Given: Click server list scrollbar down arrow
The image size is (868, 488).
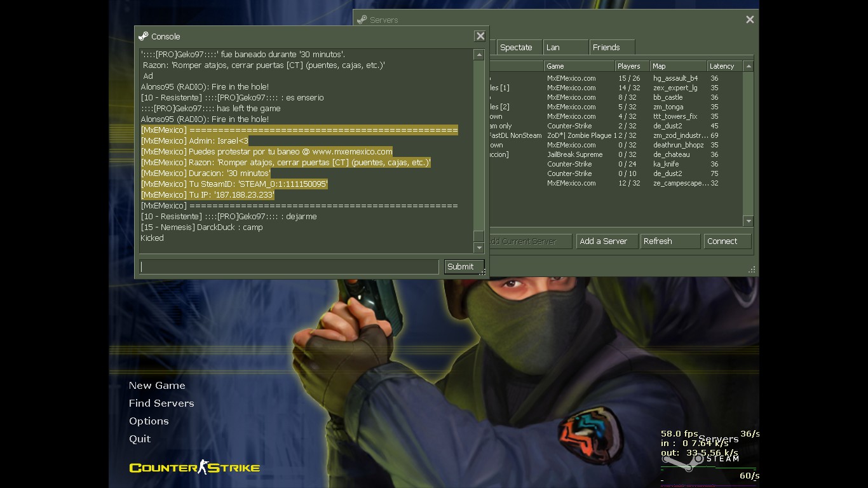Looking at the screenshot, I should tap(749, 221).
